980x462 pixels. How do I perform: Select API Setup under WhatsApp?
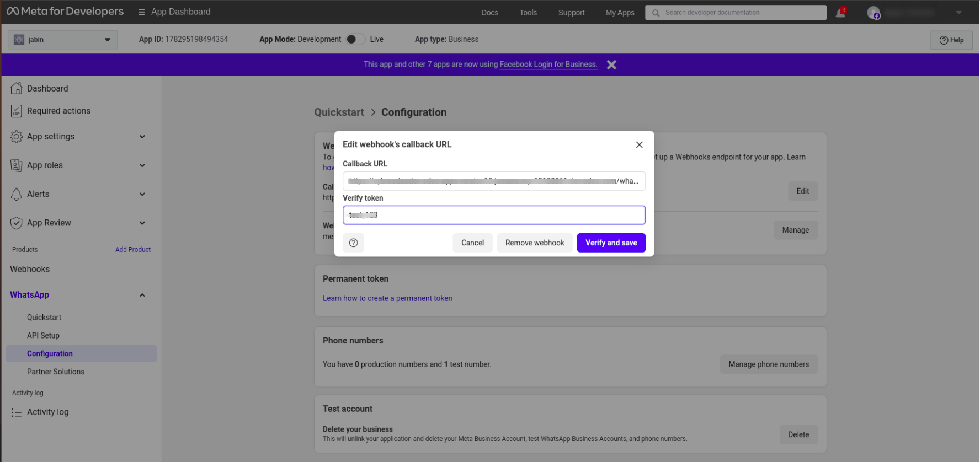pyautogui.click(x=43, y=336)
